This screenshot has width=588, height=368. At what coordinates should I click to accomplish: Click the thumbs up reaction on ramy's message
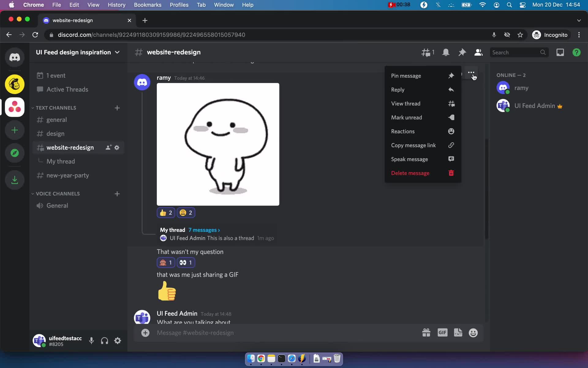tap(166, 213)
